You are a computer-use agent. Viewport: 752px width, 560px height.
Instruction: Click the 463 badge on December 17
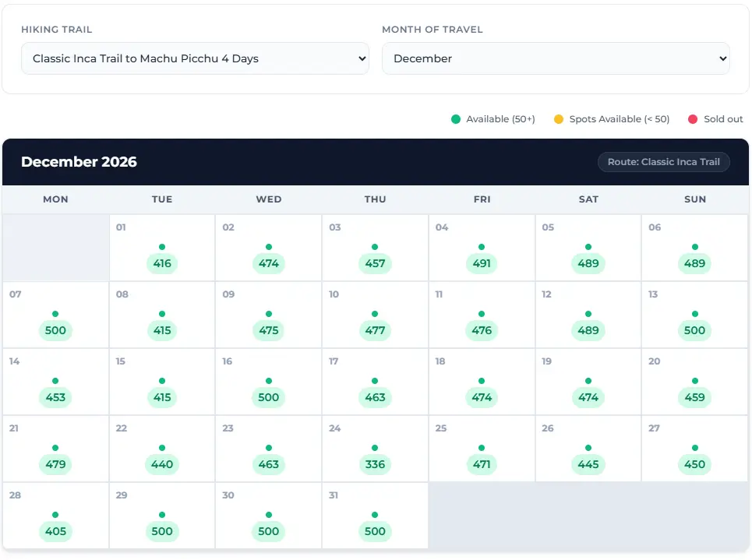click(375, 397)
